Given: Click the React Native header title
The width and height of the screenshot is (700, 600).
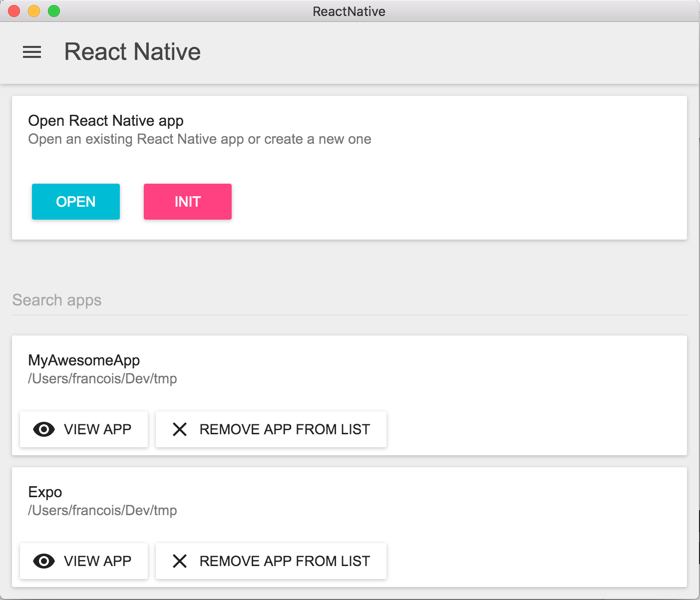Looking at the screenshot, I should click(x=132, y=52).
